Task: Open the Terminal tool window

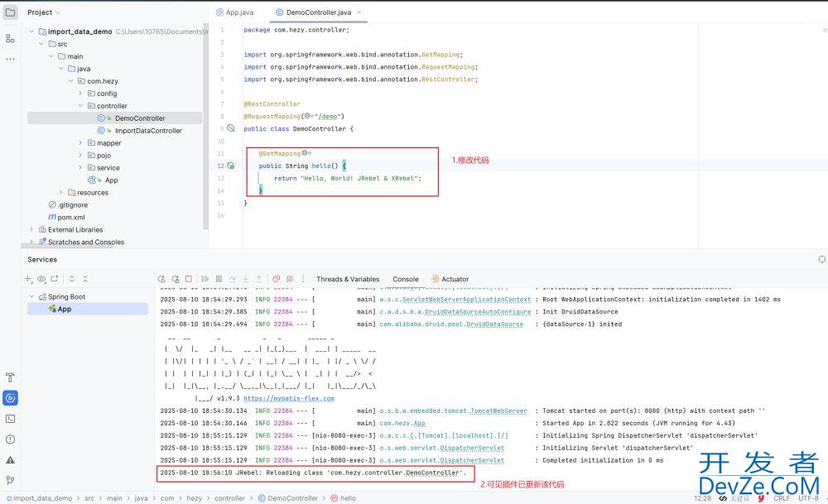Action: (x=10, y=419)
